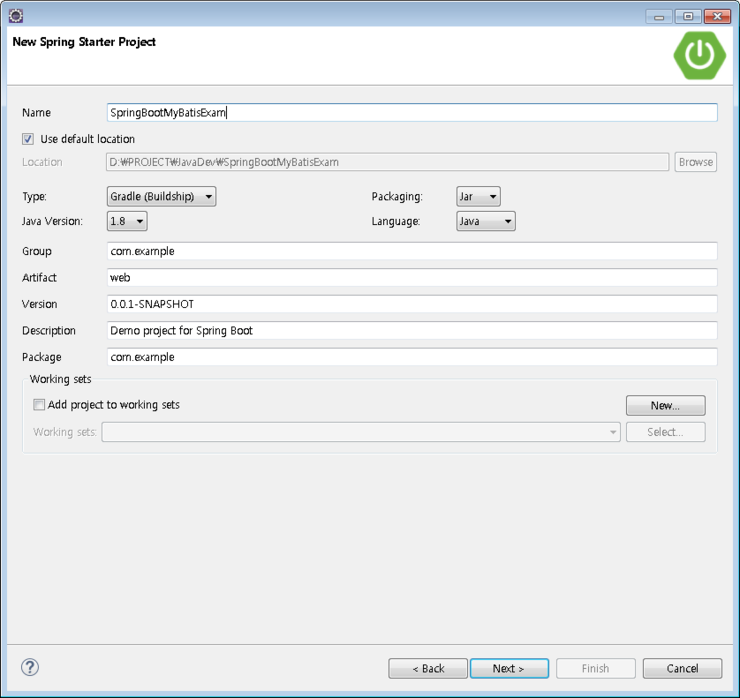Click the 'Language:' label
This screenshot has width=740, height=698.
pos(395,221)
